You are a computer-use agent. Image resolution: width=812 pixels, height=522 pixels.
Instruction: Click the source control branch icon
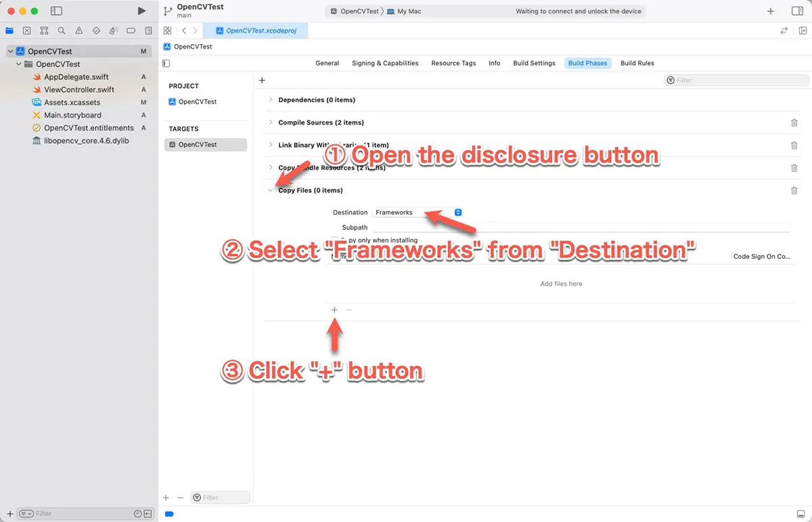[x=168, y=11]
